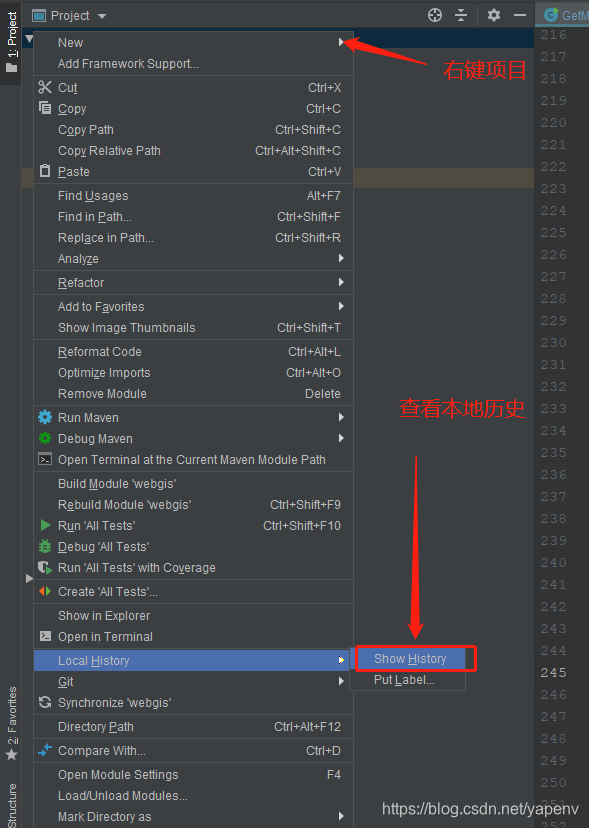This screenshot has height=828, width=589.
Task: Click the Open in Terminal icon
Action: (45, 636)
